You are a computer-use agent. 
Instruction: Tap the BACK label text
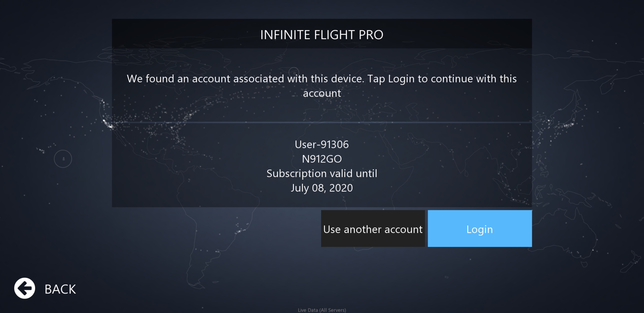[60, 289]
